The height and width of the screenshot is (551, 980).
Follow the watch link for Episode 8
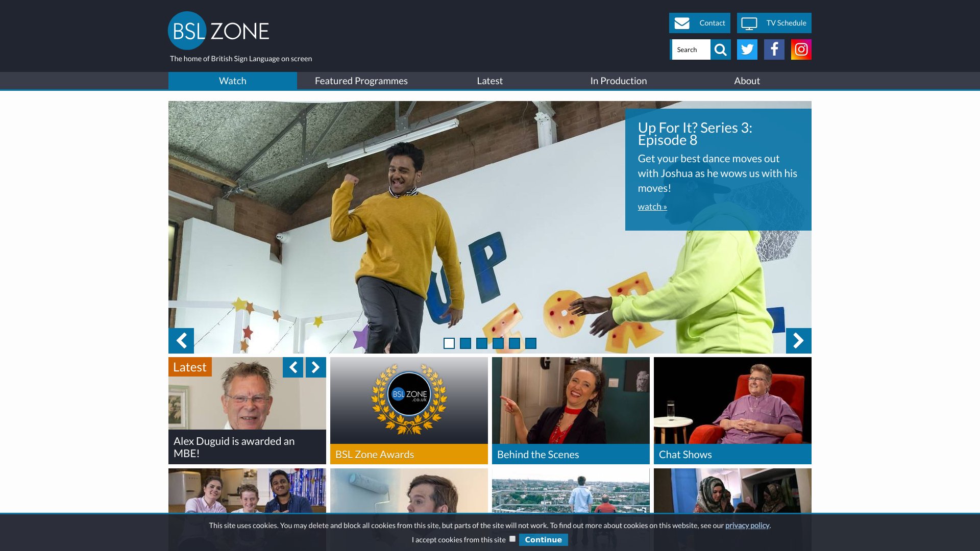pyautogui.click(x=652, y=207)
